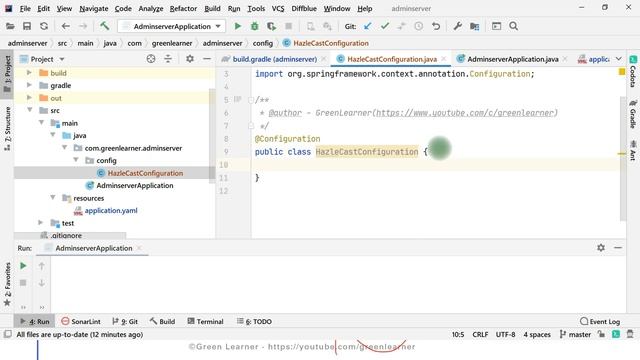Rerun application in Run panel
This screenshot has height=360, width=640.
pyautogui.click(x=23, y=266)
